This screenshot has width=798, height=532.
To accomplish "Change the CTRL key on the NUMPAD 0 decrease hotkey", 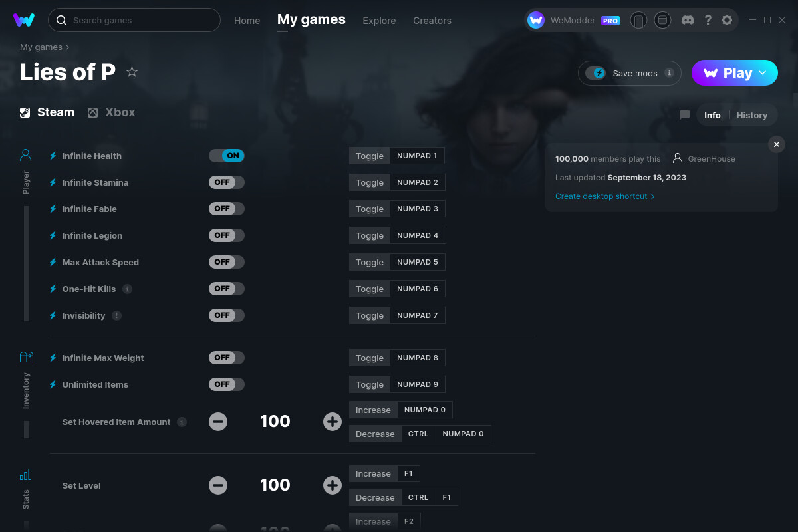I will (x=418, y=434).
